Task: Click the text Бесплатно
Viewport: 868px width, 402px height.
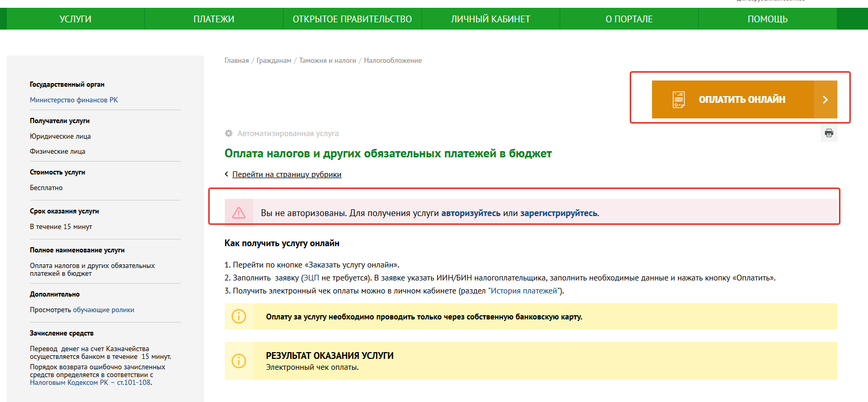Action: 46,188
